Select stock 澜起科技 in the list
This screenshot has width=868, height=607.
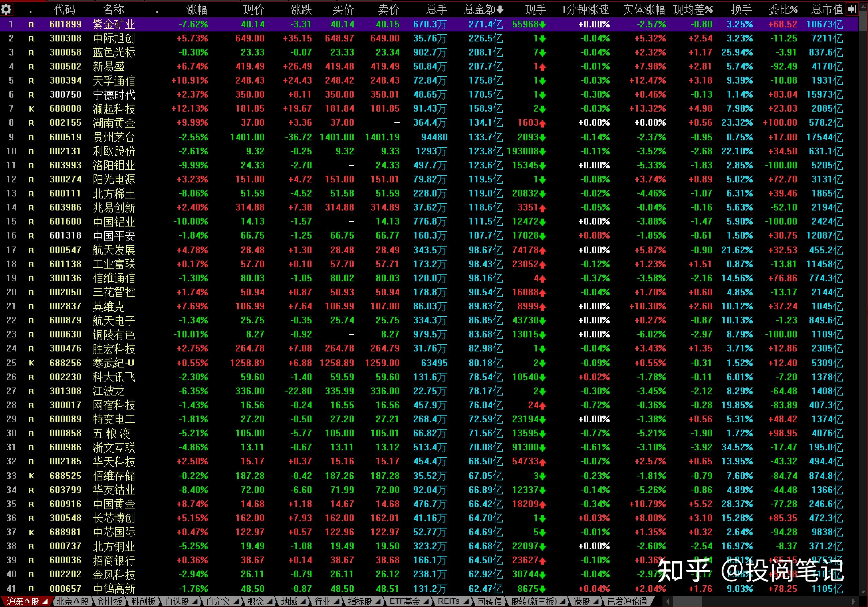[x=114, y=109]
